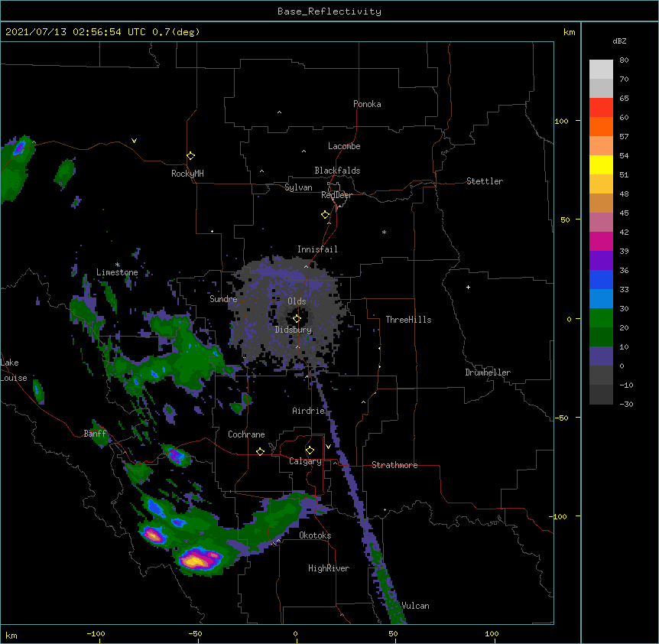This screenshot has width=659, height=644.
Task: Click the HighRiver city label
Action: 329,568
